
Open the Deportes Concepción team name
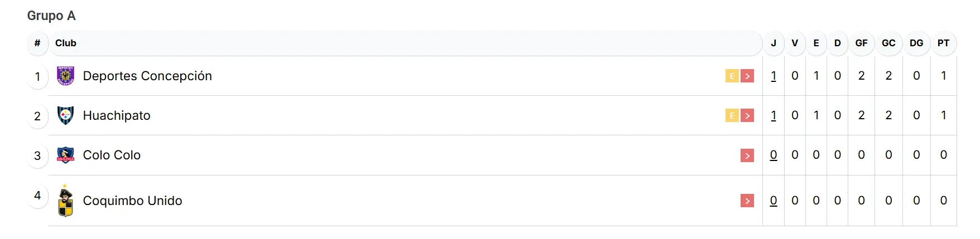[147, 76]
